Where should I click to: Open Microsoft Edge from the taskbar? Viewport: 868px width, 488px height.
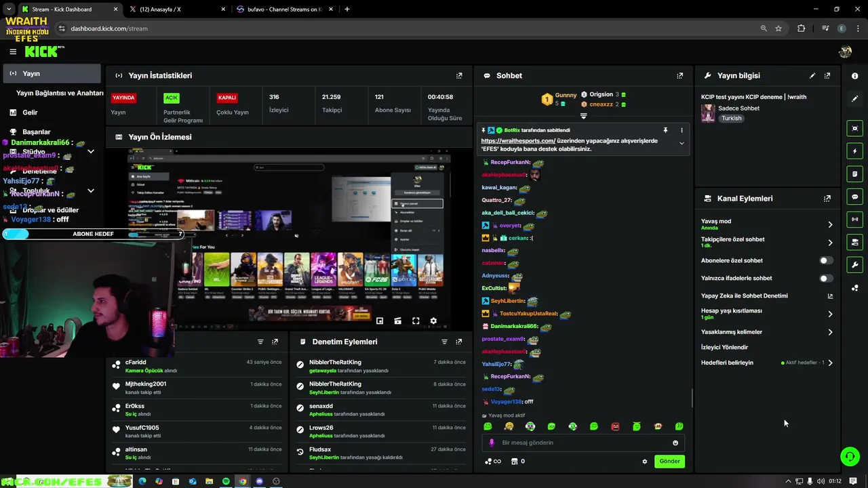[142, 481]
